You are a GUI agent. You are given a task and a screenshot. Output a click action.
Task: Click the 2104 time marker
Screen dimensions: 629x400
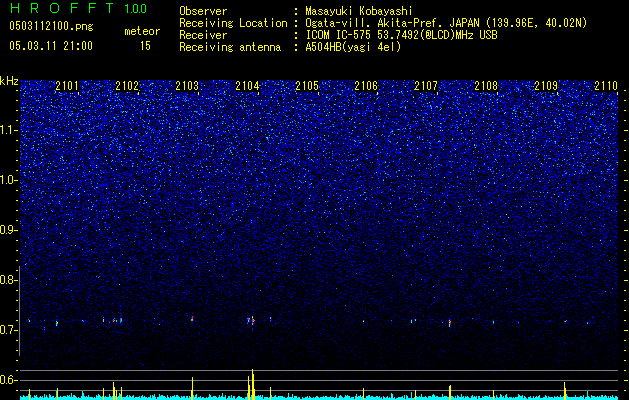coord(247,85)
